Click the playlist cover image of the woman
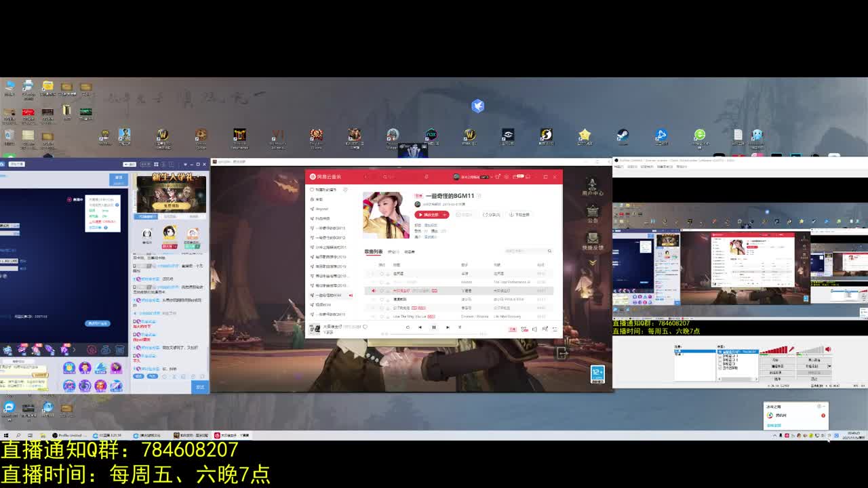This screenshot has width=868, height=488. (386, 215)
